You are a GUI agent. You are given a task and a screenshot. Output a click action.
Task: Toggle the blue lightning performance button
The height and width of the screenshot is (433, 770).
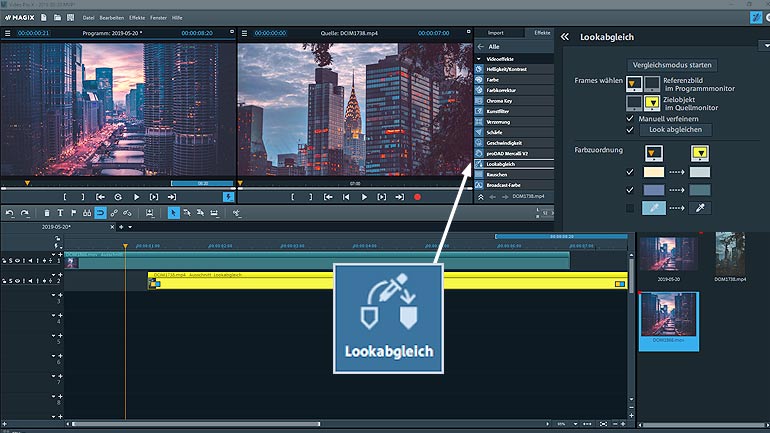pos(228,197)
